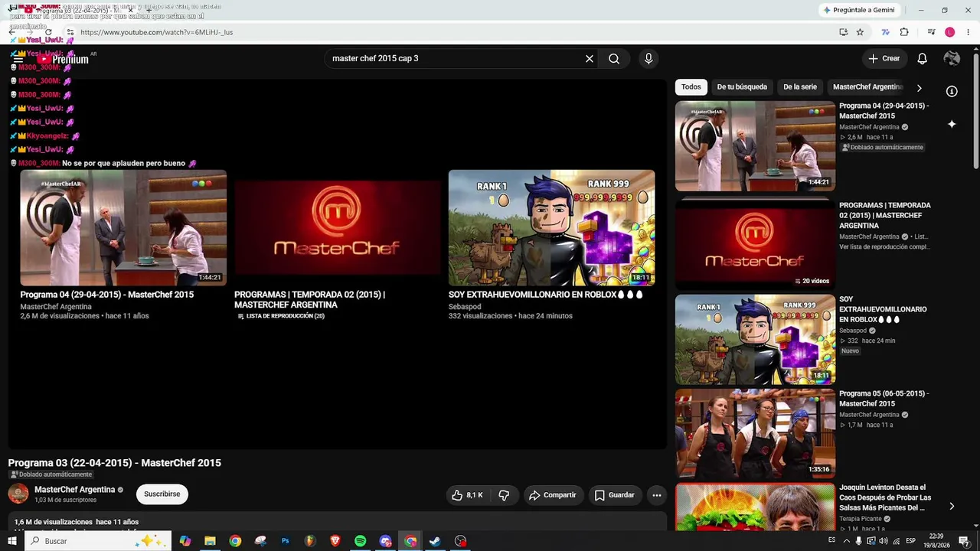Open end-screen Roblox video thumbnail

coord(551,228)
